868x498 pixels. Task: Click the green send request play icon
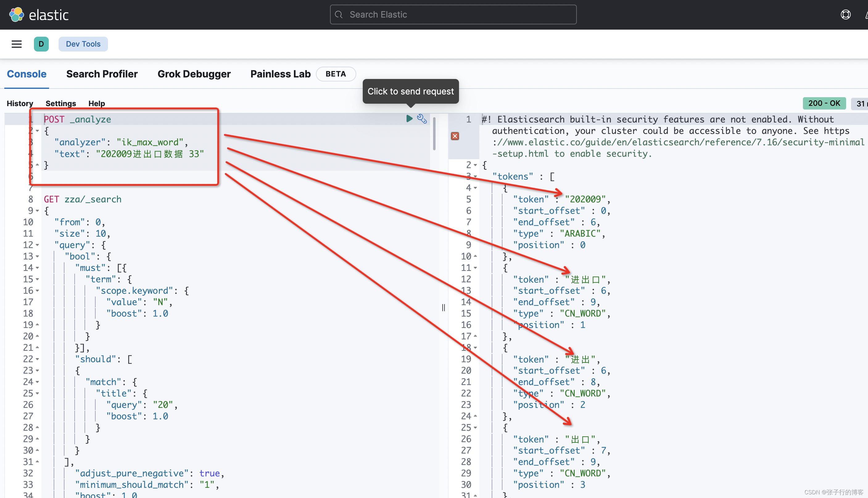pyautogui.click(x=409, y=119)
